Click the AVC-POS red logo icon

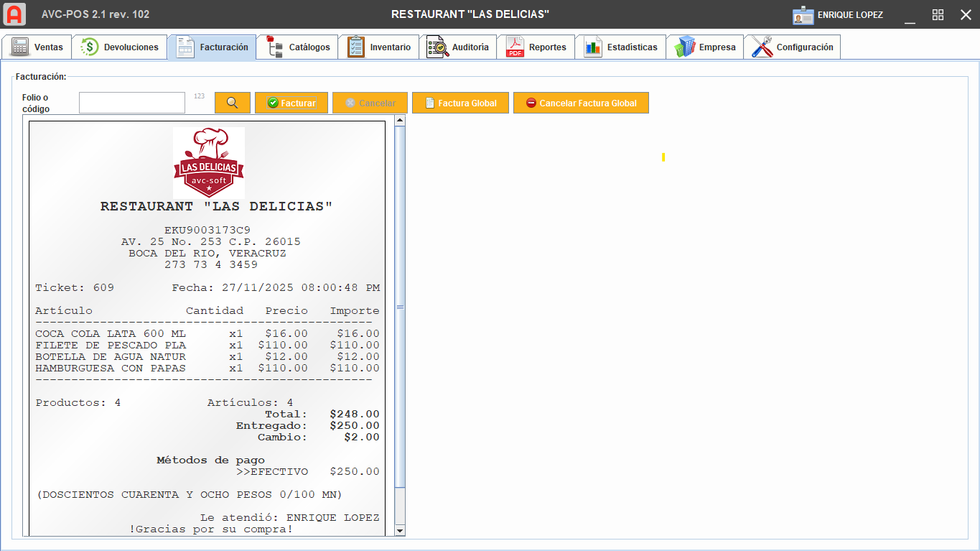14,14
